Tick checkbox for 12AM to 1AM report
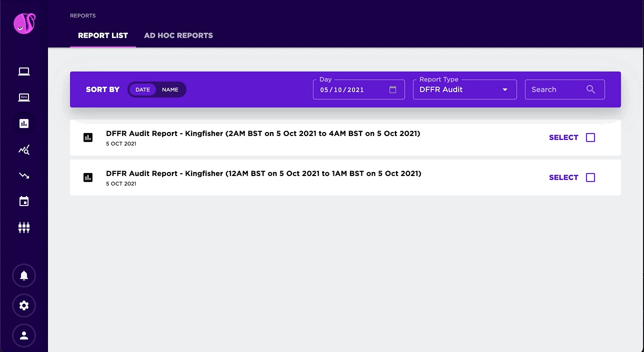Image resolution: width=644 pixels, height=352 pixels. (590, 177)
